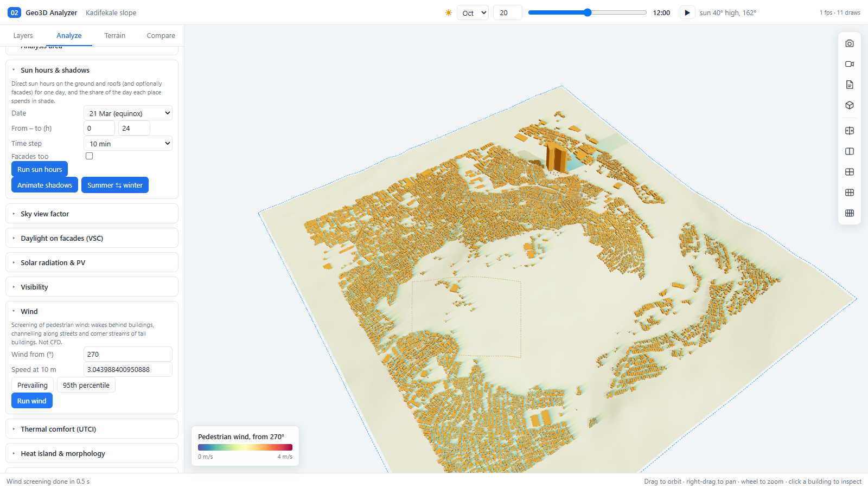868x488 pixels.
Task: Select the Analyze tab
Action: pos(69,35)
